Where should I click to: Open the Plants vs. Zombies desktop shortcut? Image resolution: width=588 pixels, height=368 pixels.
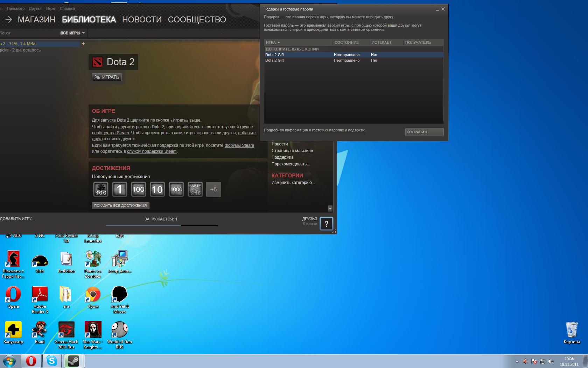click(x=93, y=264)
